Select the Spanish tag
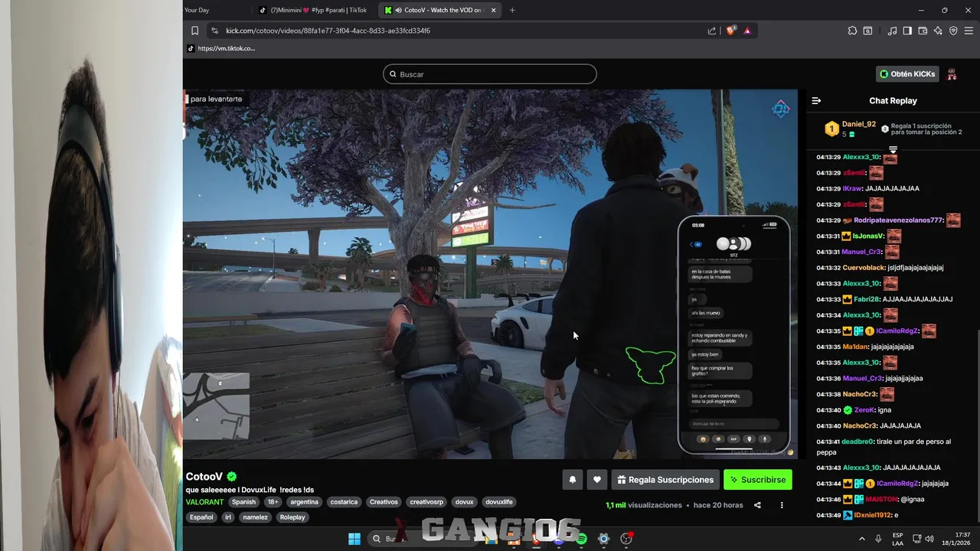This screenshot has width=980, height=551. pos(243,502)
